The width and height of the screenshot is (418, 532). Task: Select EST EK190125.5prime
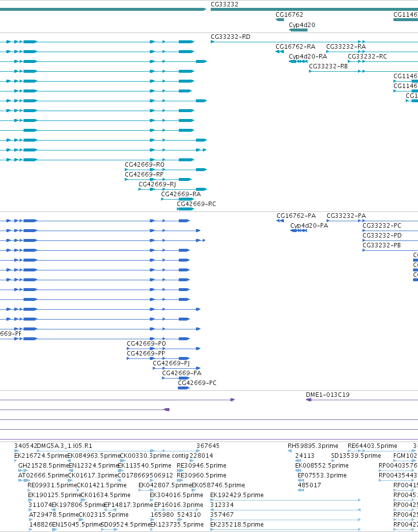coord(54,495)
